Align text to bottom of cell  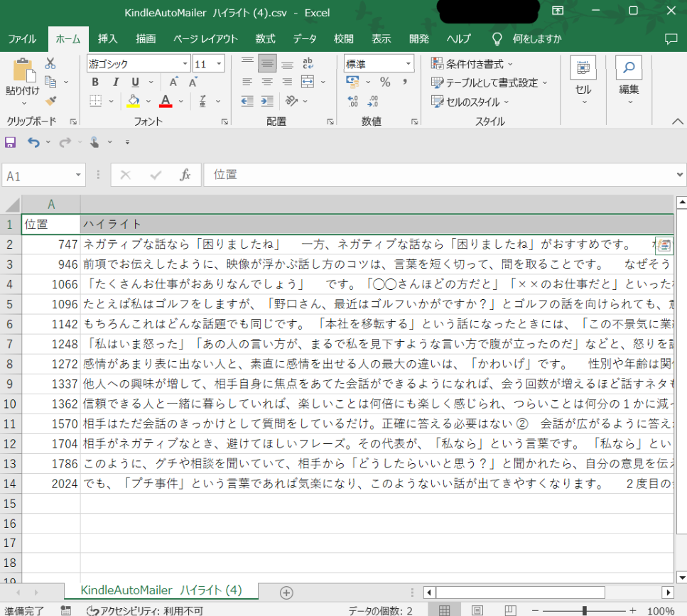[287, 64]
